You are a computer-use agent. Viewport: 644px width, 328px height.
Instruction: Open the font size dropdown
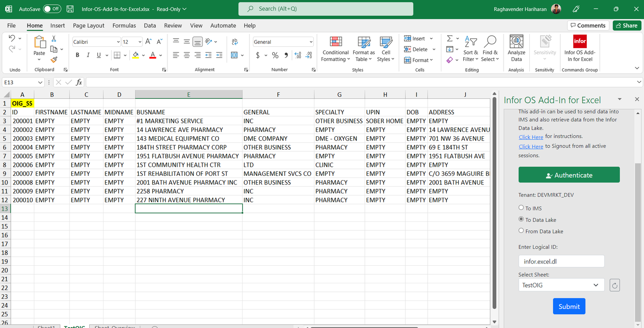140,42
